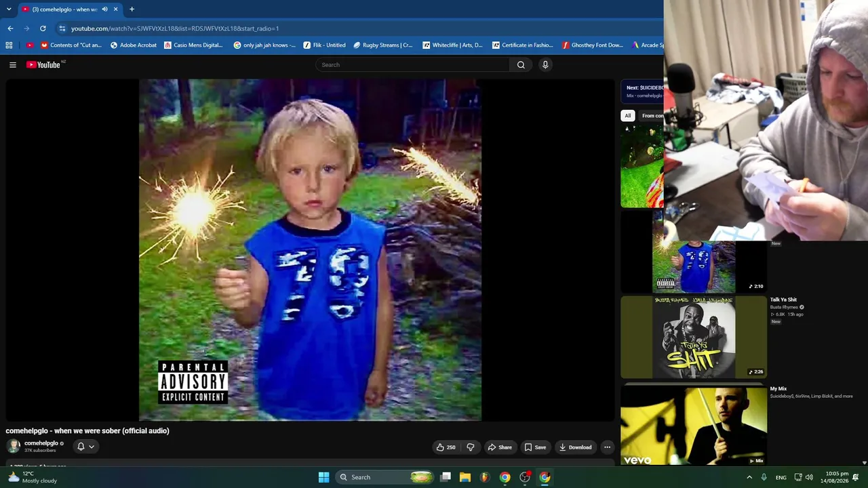Mute the tab using its speaker icon
The image size is (868, 488).
click(x=104, y=9)
